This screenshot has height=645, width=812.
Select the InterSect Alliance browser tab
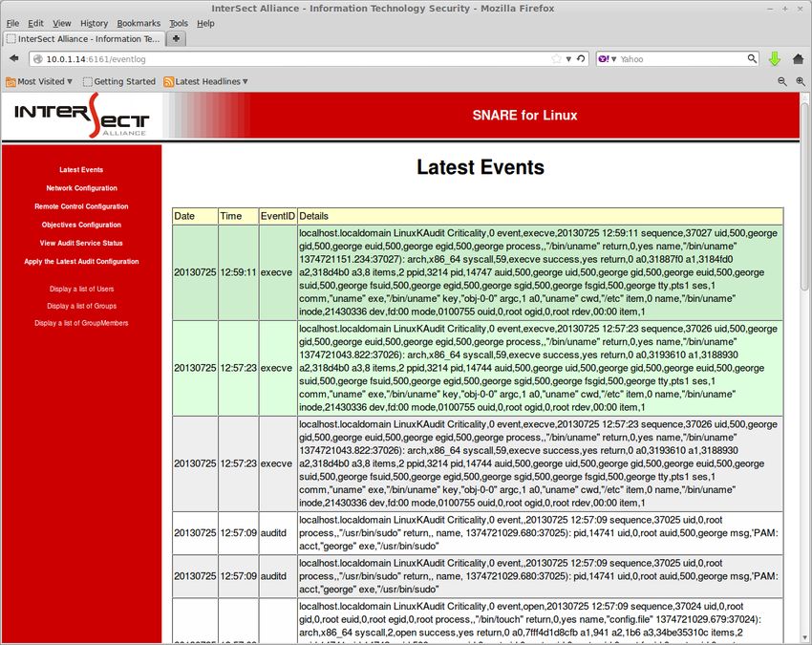(x=84, y=39)
